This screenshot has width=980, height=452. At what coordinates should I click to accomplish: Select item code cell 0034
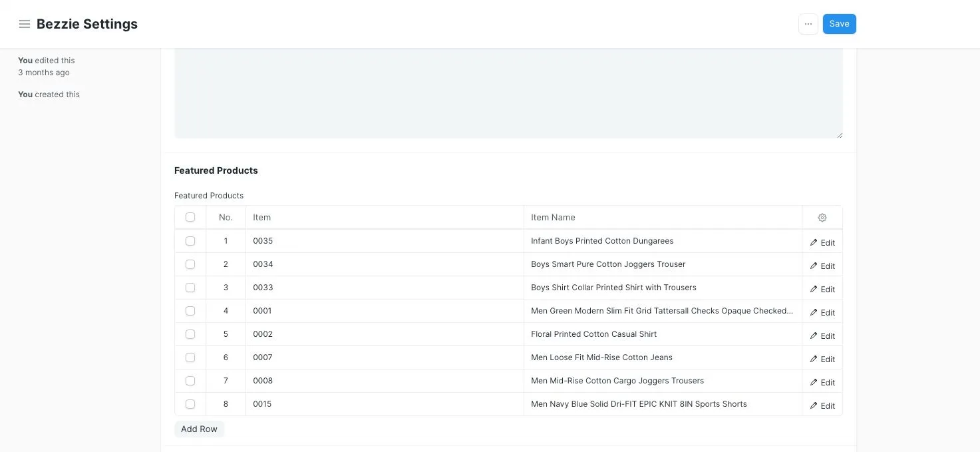[385, 264]
